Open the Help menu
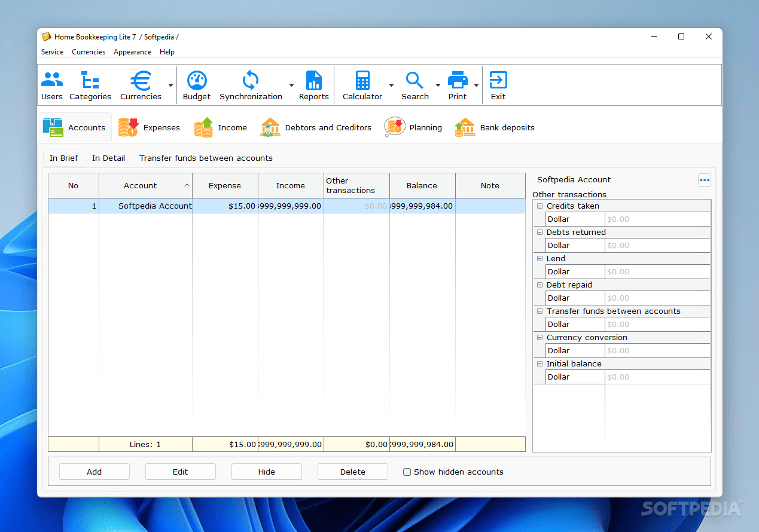This screenshot has height=532, width=759. tap(167, 52)
